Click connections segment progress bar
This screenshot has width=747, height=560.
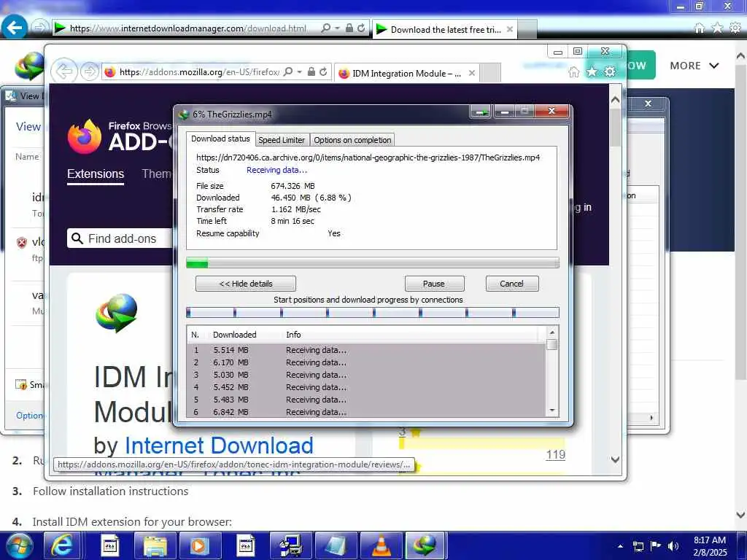[373, 312]
